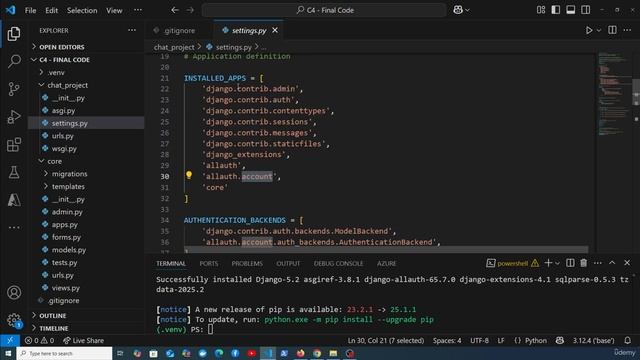The height and width of the screenshot is (360, 640).
Task: Open the Testing flask view
Action: pos(13,172)
